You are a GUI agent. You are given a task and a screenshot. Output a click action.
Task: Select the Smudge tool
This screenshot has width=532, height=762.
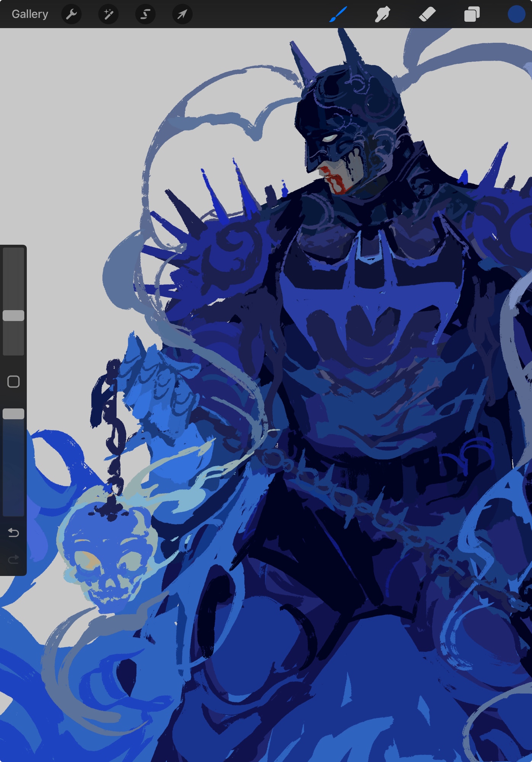tap(382, 14)
